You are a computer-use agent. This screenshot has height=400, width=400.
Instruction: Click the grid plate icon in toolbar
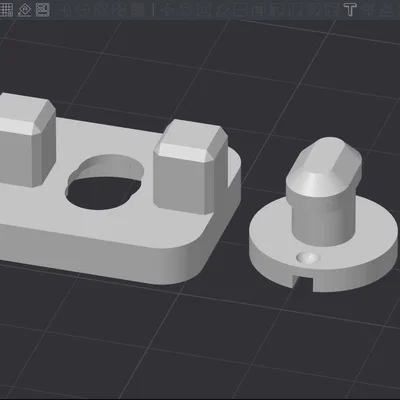click(x=6, y=10)
